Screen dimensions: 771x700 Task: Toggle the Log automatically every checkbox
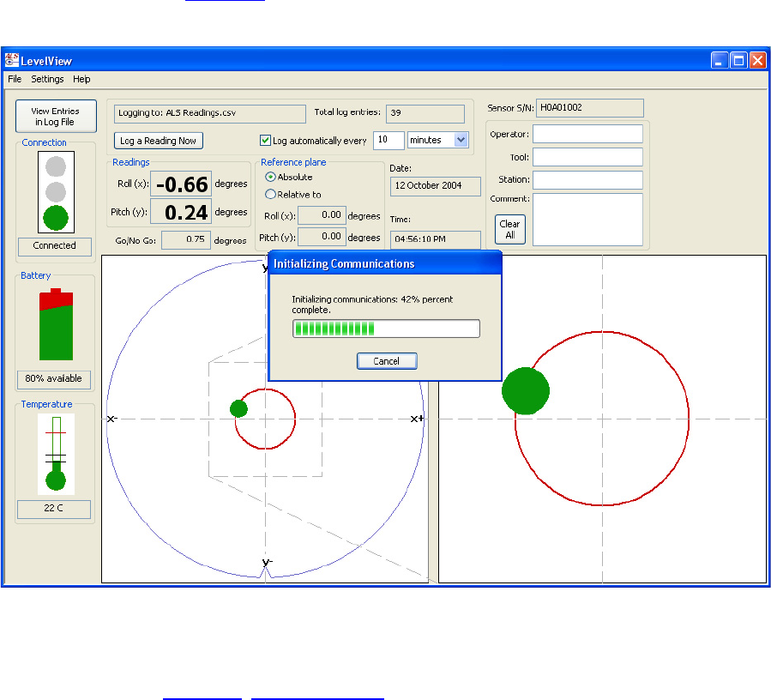266,141
